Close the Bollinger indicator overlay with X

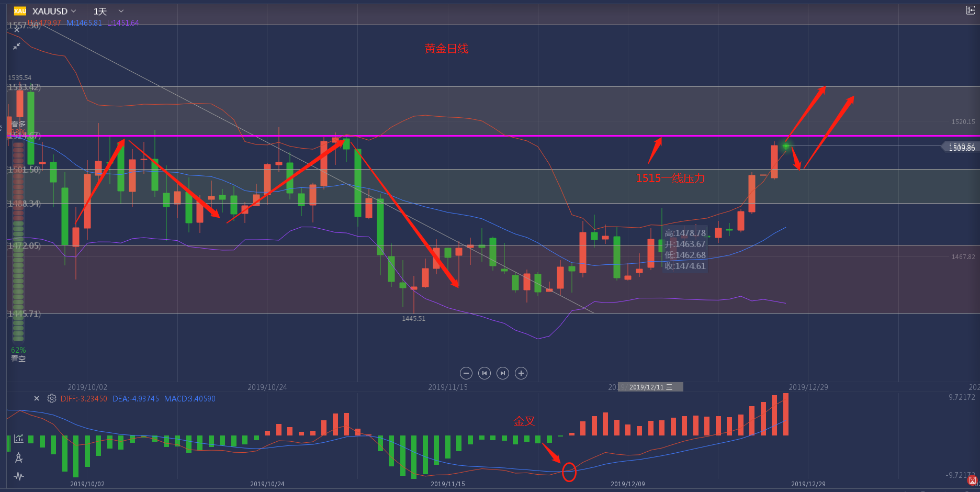[x=17, y=30]
